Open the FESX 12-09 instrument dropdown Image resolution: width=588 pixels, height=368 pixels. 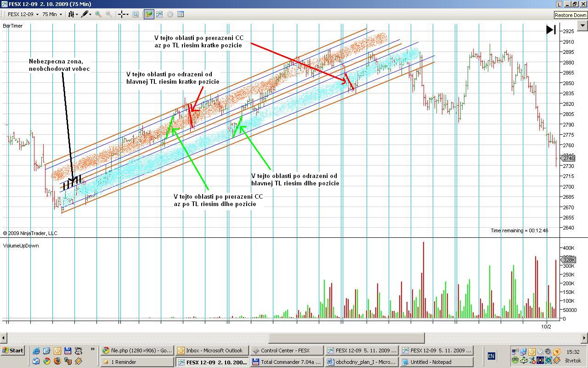tap(23, 14)
